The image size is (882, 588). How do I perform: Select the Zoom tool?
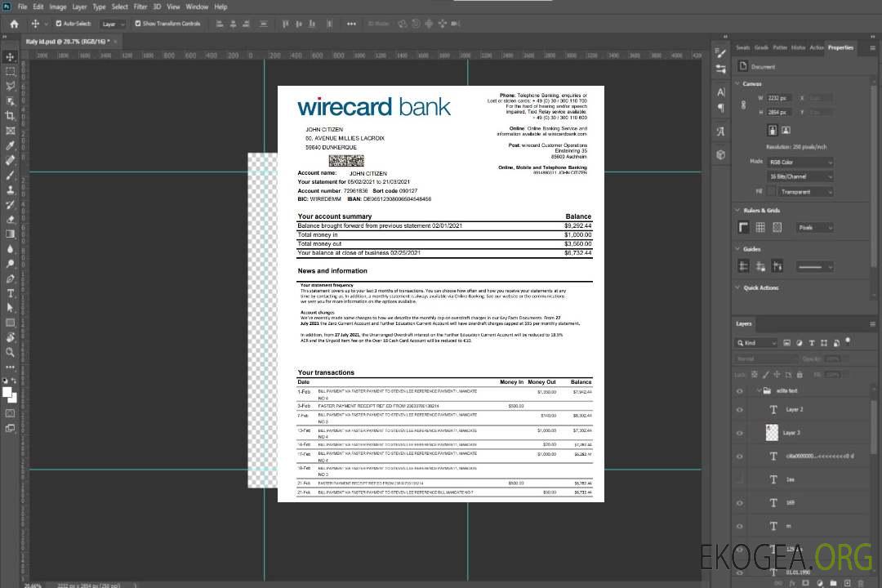click(x=10, y=352)
